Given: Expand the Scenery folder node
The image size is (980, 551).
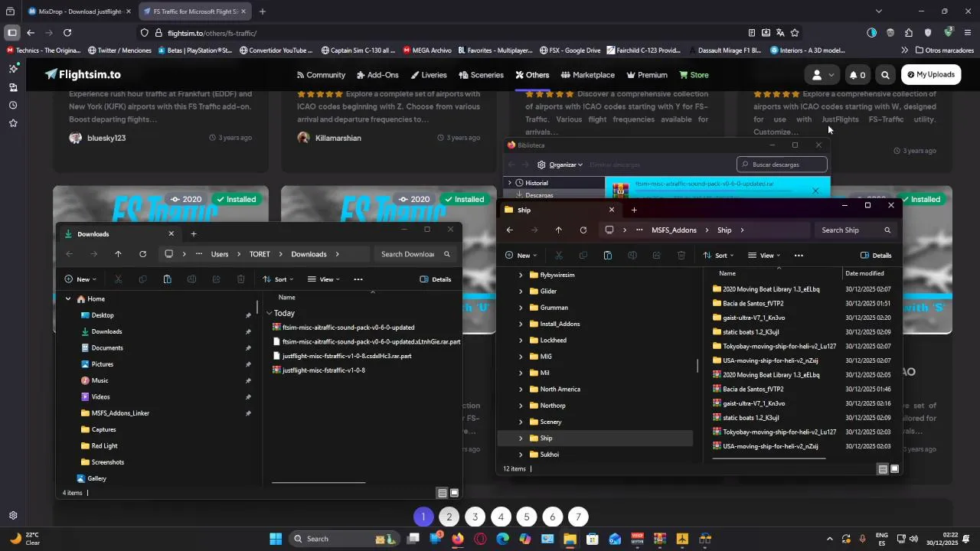Looking at the screenshot, I should click(x=521, y=422).
